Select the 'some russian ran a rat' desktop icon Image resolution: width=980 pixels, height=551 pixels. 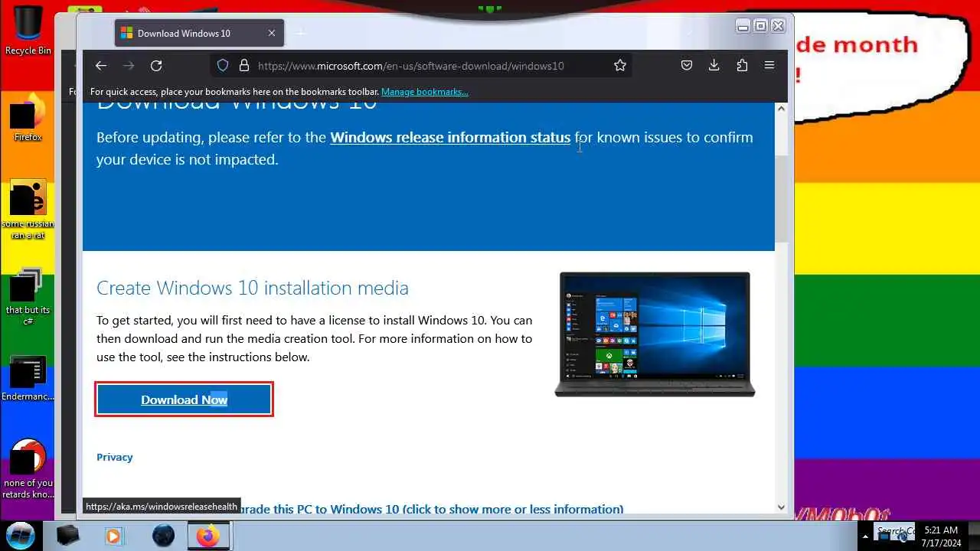pyautogui.click(x=28, y=210)
